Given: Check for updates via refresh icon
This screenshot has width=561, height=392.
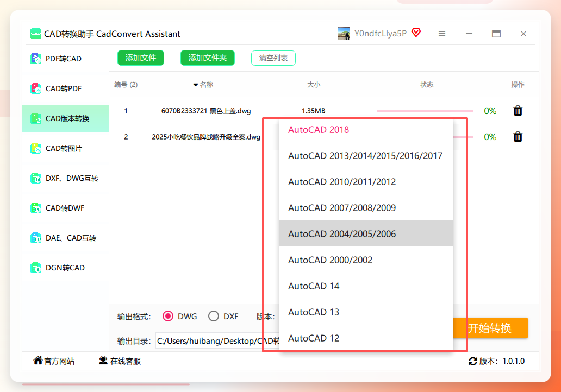Looking at the screenshot, I should (472, 361).
